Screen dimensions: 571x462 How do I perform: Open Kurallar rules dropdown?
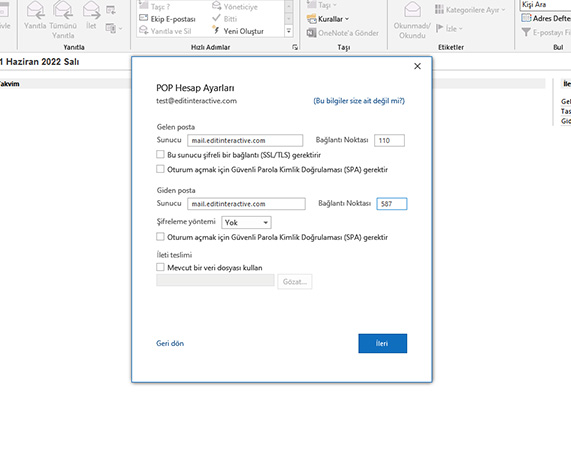point(328,19)
